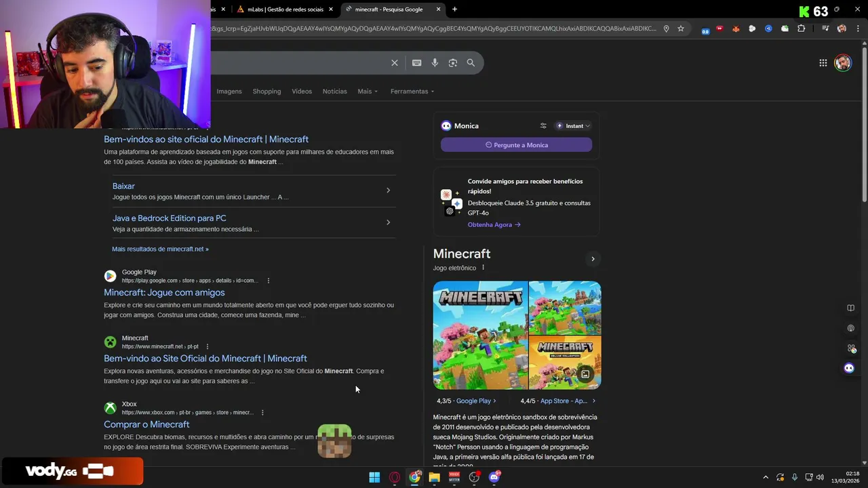Open the Chrome three-dot menu
The image size is (868, 488).
point(856,28)
